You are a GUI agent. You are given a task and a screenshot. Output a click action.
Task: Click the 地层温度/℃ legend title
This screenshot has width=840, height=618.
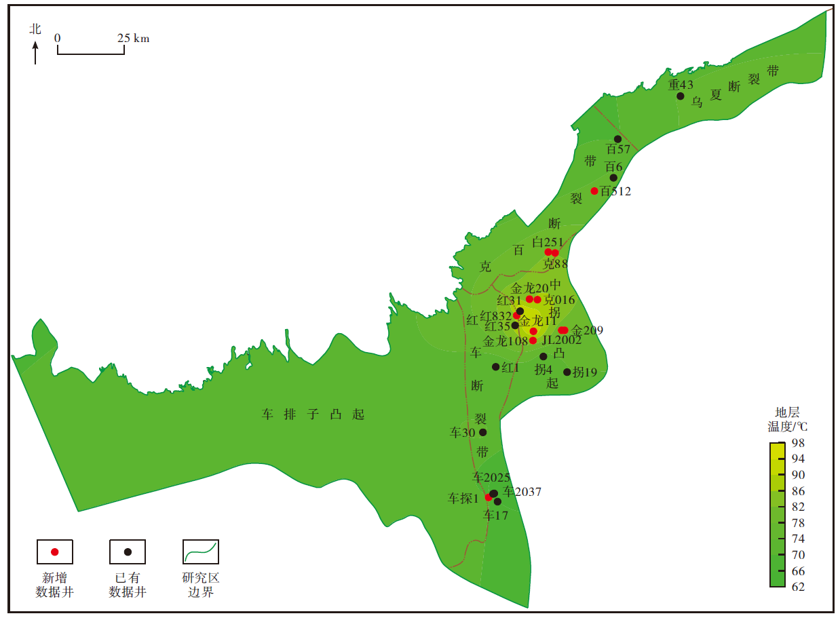tap(788, 420)
